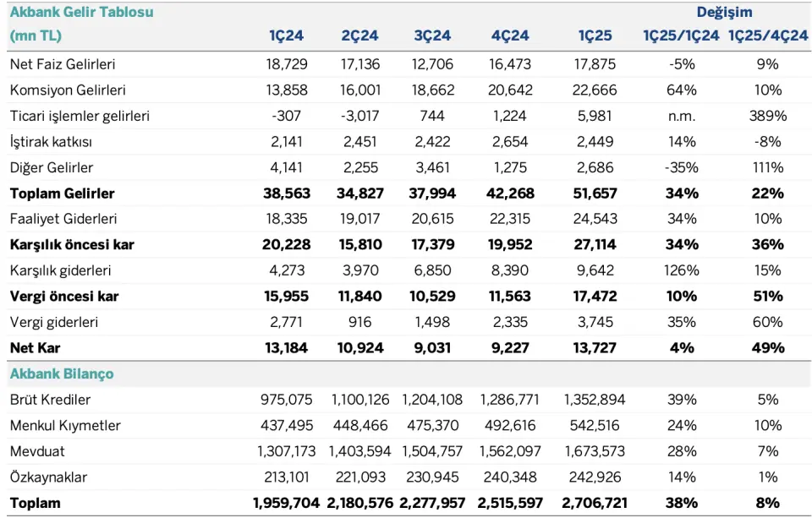
Task: Click the value 18,729 in Net Faiz Gelirleri
Action: point(287,64)
